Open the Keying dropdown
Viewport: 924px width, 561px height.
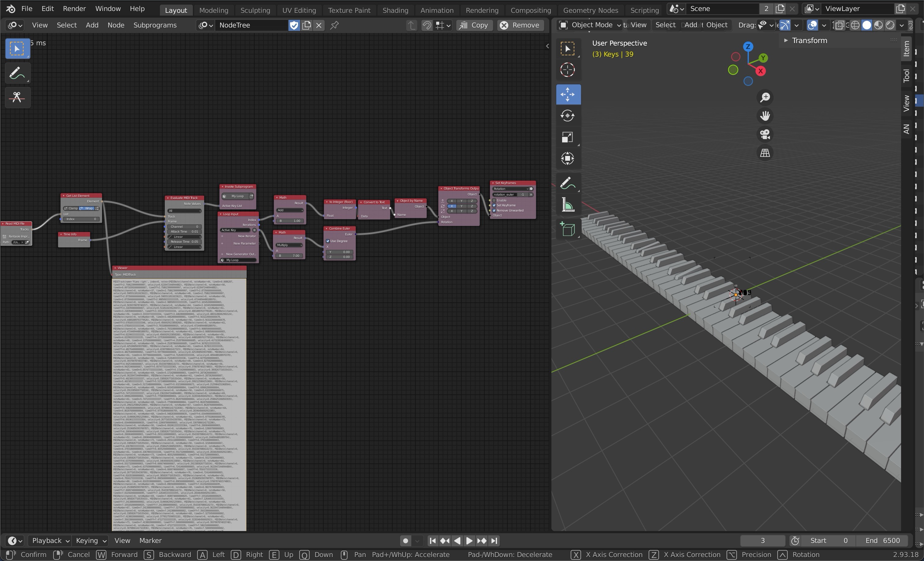[x=91, y=541]
